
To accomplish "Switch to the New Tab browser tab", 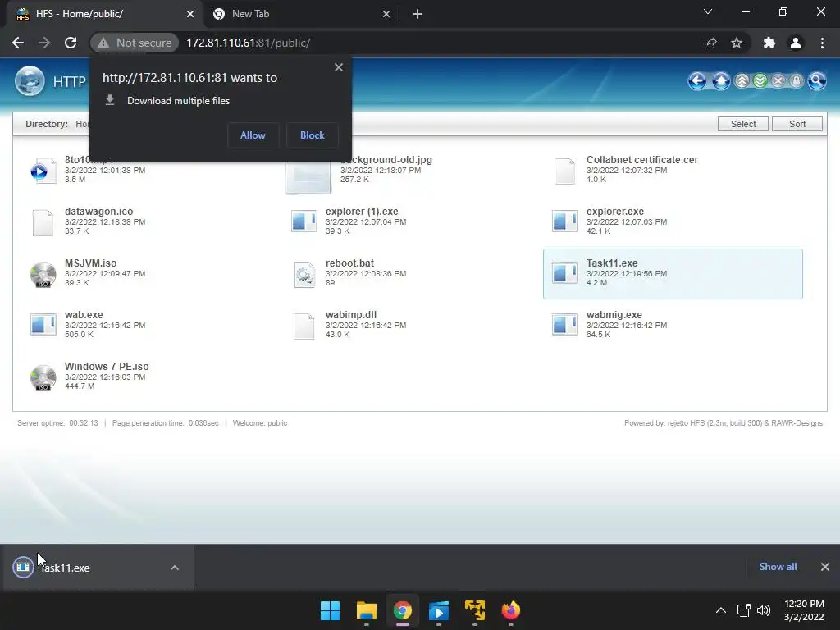I will (301, 14).
